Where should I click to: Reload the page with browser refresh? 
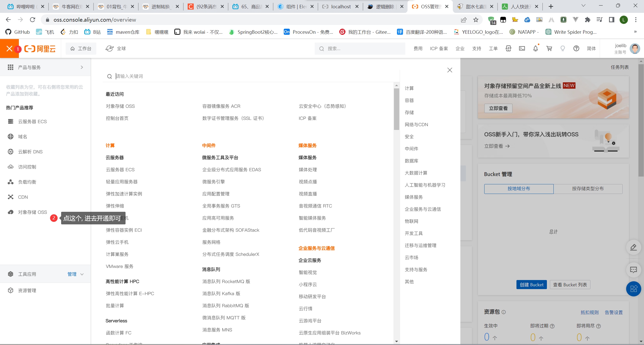(32, 20)
